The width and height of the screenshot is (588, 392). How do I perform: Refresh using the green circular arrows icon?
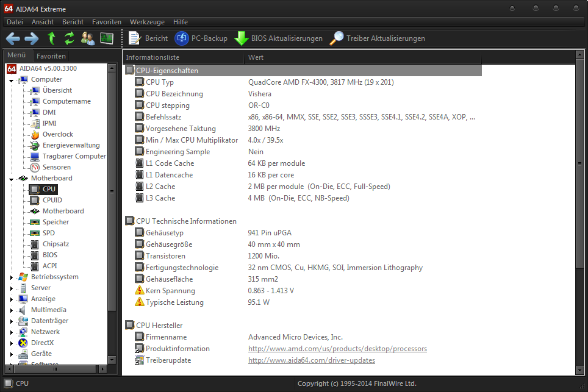click(x=70, y=38)
